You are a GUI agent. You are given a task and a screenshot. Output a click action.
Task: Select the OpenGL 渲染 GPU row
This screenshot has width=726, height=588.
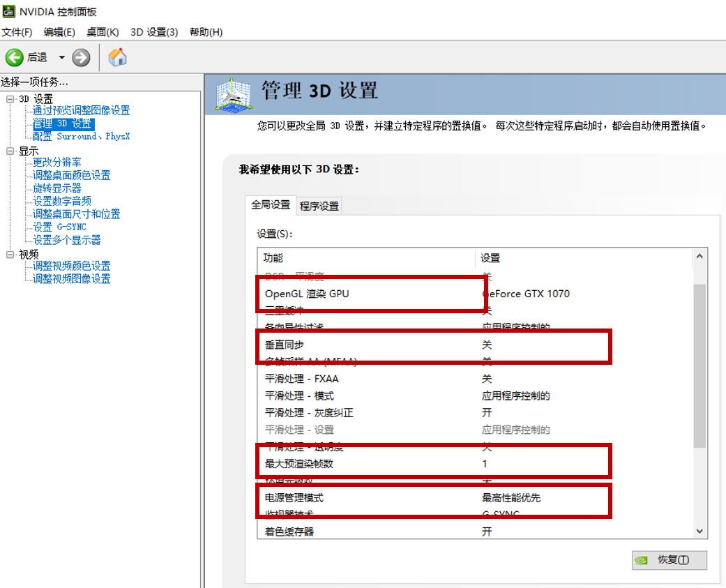475,294
